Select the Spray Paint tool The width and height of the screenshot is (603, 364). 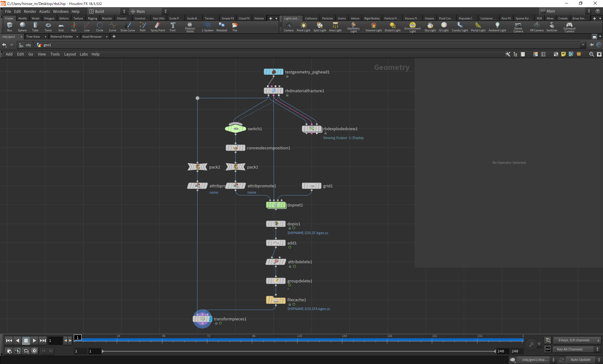coord(158,27)
